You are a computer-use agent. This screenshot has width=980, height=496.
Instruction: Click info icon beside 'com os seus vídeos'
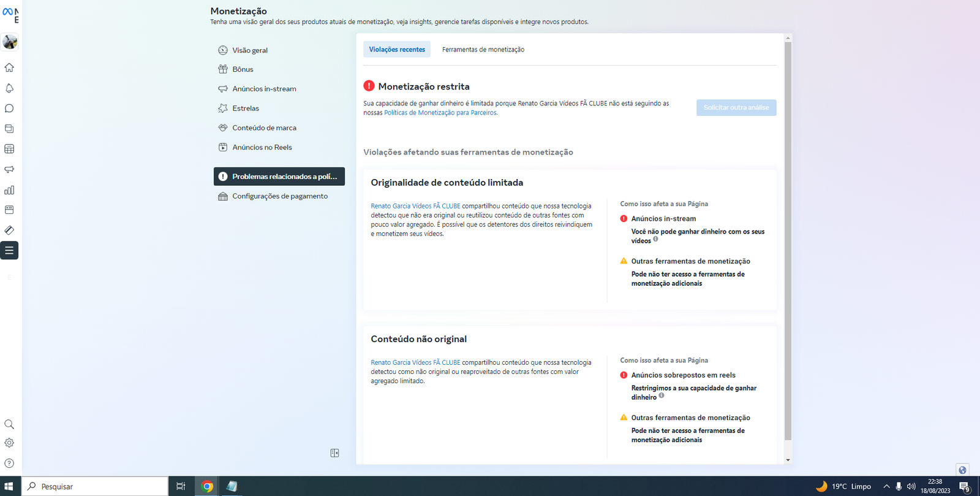point(655,239)
